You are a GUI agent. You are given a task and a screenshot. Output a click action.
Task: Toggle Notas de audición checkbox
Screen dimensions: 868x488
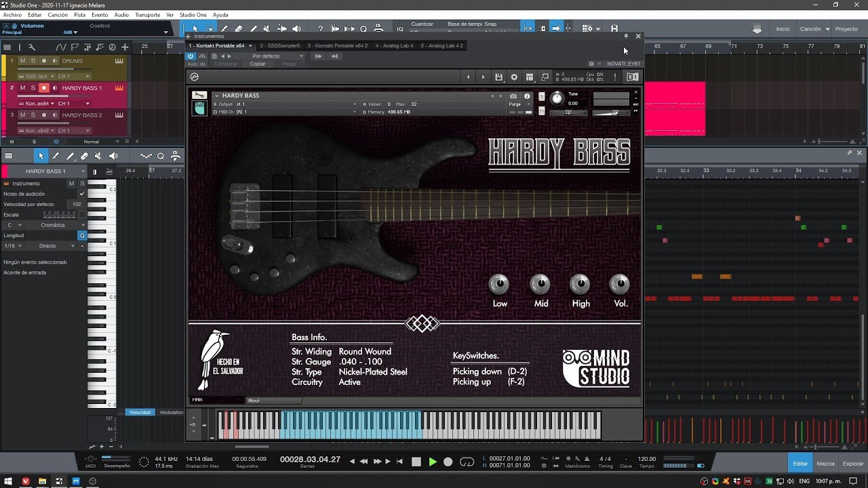[82, 194]
